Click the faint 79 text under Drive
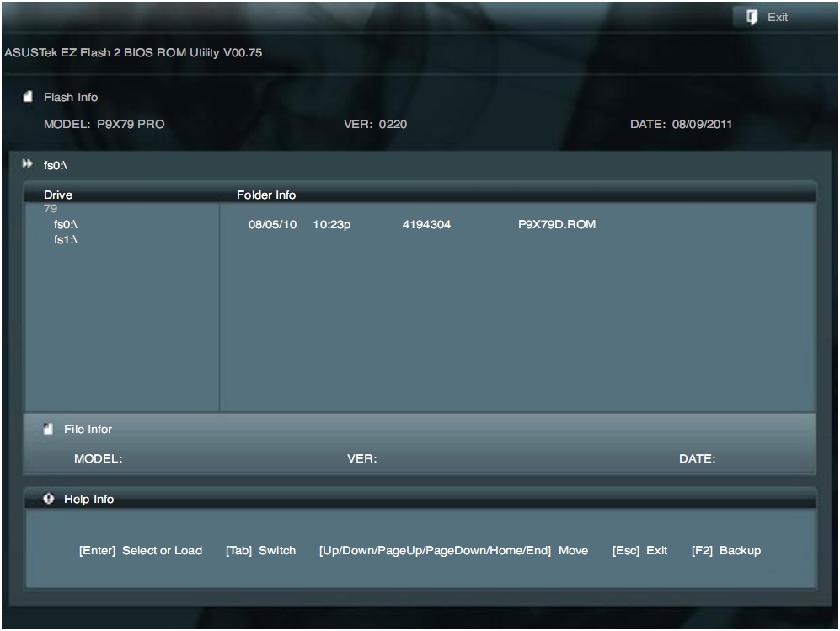 tap(51, 208)
